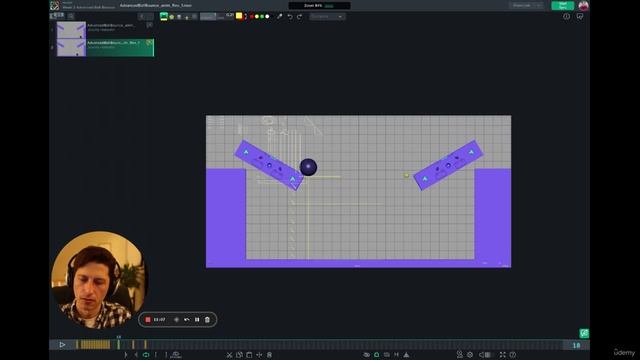Viewport: 640px width, 360px height.
Task: Click the frame 18 counter on the timeline
Action: coord(576,345)
